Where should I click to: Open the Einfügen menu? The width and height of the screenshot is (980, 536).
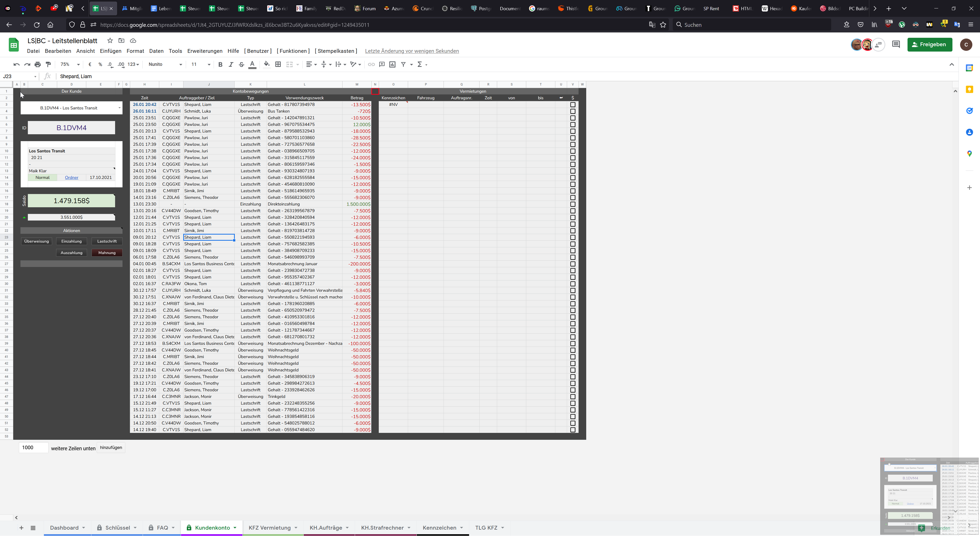(110, 51)
